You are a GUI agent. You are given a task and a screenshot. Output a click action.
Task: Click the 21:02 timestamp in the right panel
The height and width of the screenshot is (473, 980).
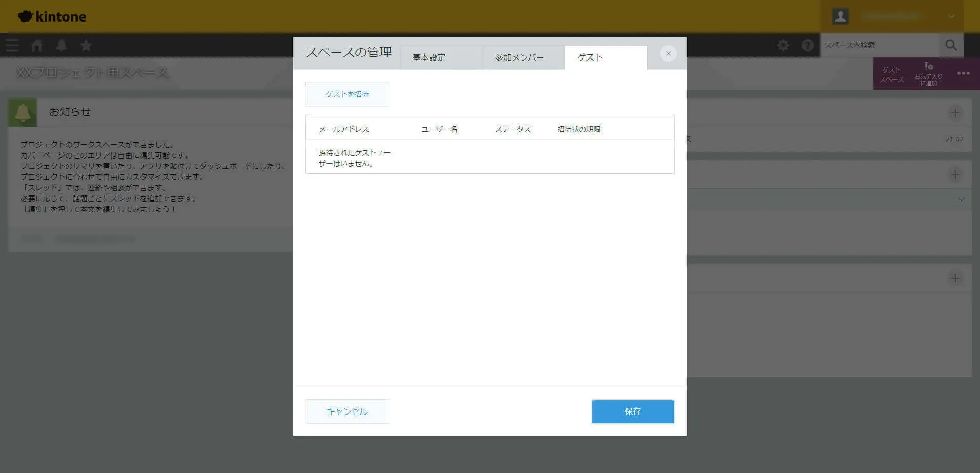954,139
